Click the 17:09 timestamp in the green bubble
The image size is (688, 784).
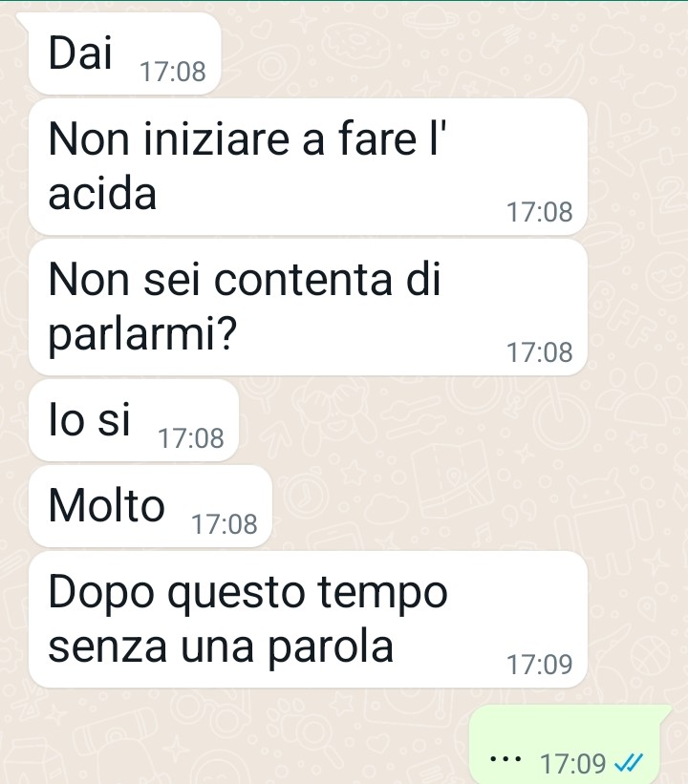(x=573, y=764)
